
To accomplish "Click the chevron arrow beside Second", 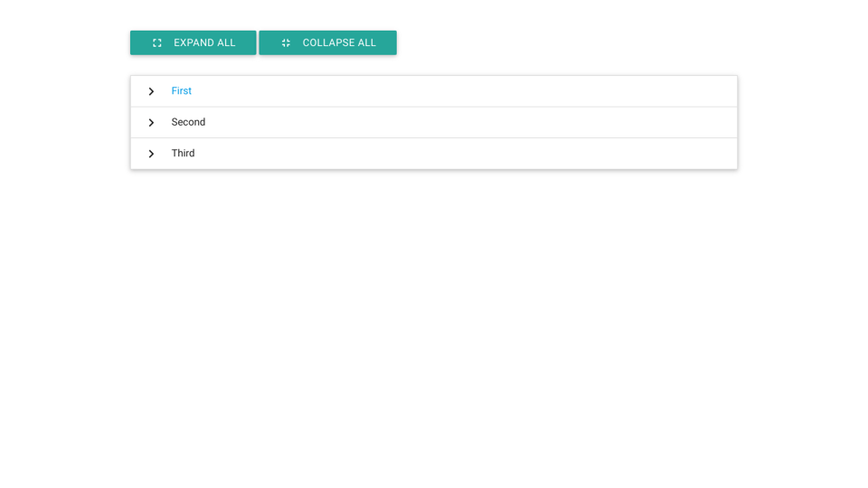I will 151,123.
